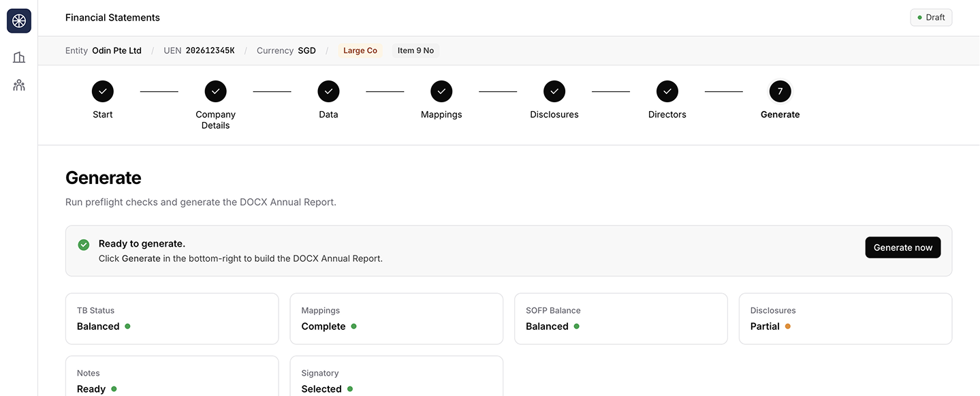Open the Mappings step circle
The image size is (980, 396).
441,91
